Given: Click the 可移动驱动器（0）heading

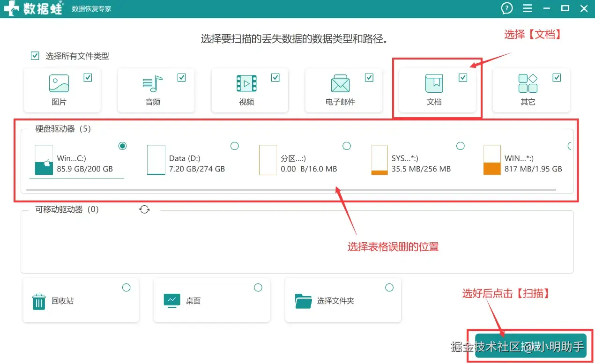Looking at the screenshot, I should [67, 209].
